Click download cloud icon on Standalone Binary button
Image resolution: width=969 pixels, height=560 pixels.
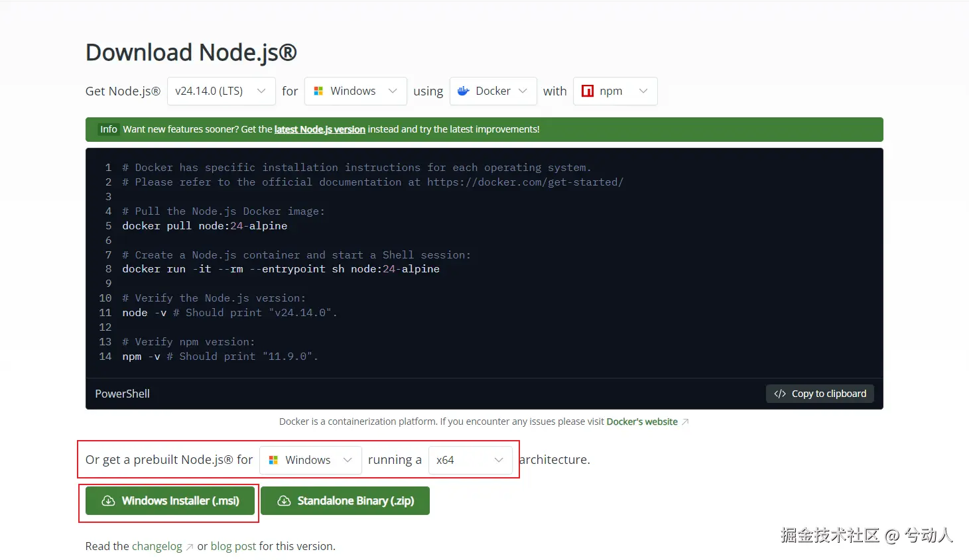coord(284,501)
